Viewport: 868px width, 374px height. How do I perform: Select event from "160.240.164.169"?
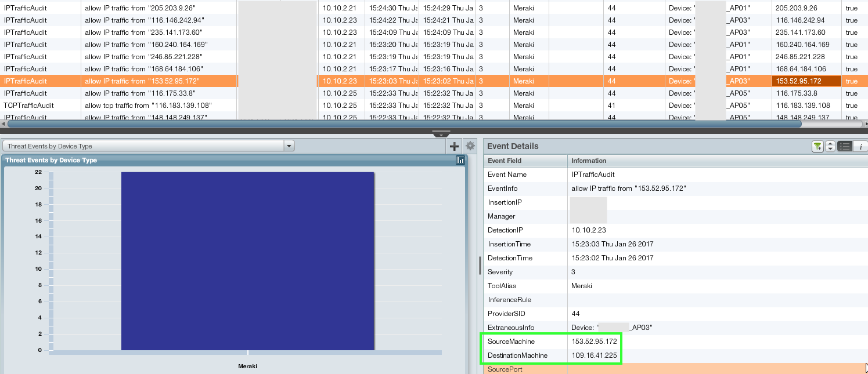tap(434, 45)
